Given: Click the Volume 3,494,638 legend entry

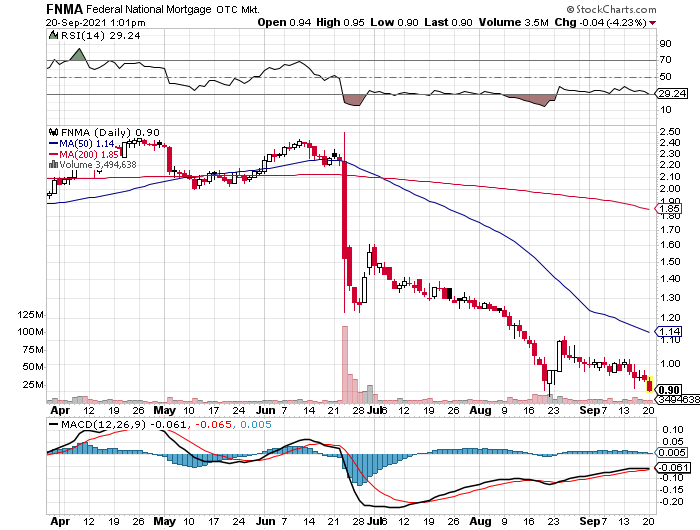Looking at the screenshot, I should point(92,165).
